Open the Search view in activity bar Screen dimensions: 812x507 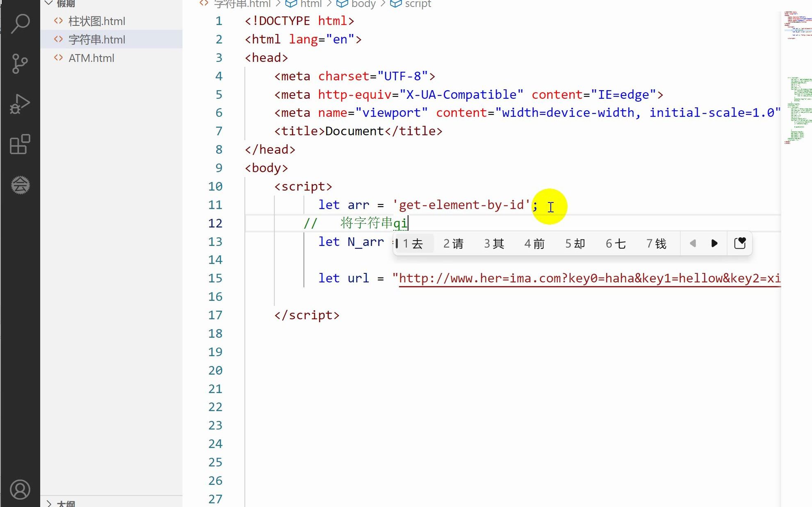pyautogui.click(x=20, y=23)
